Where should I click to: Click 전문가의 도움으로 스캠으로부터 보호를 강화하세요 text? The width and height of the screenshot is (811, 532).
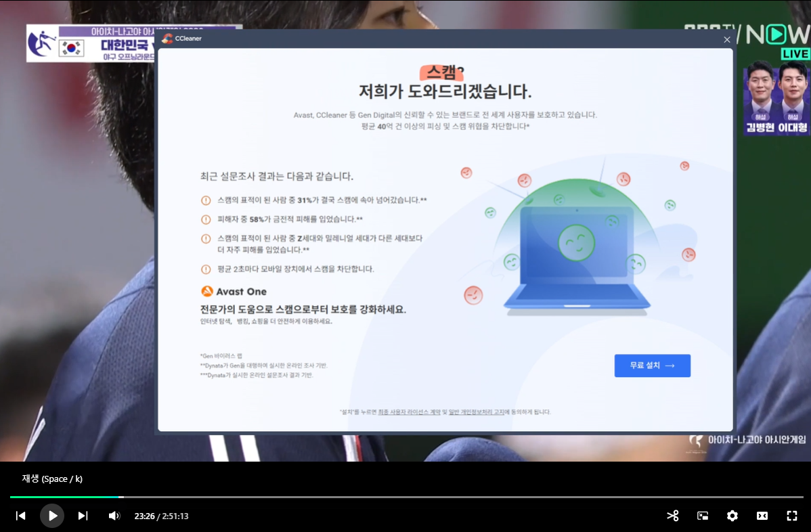click(x=303, y=310)
